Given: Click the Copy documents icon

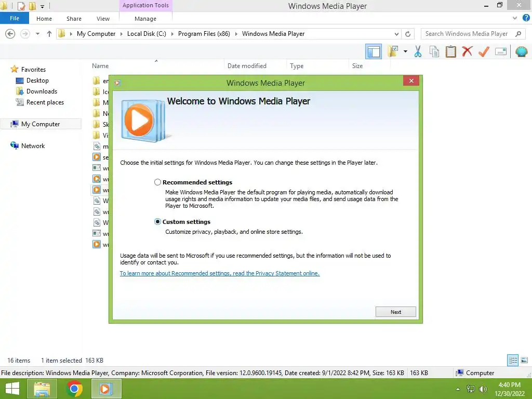Looking at the screenshot, I should point(434,51).
